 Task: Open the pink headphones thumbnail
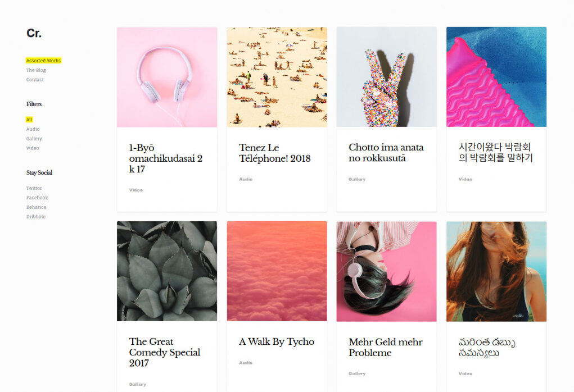pos(167,77)
